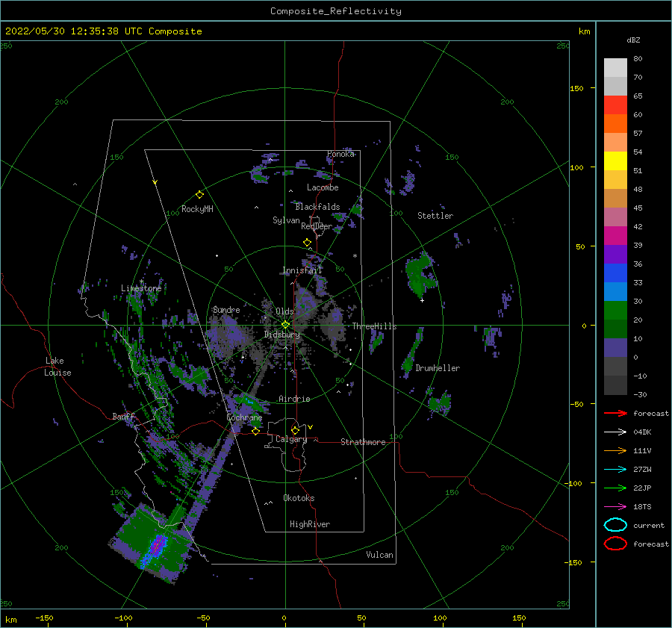Click yellow diamond marker above Calgary label
This screenshot has height=628, width=672.
tap(295, 430)
